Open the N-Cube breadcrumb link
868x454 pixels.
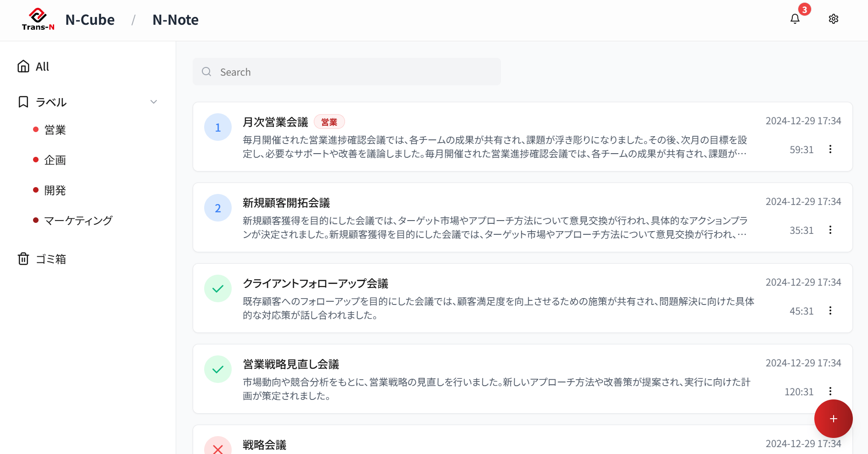(90, 19)
